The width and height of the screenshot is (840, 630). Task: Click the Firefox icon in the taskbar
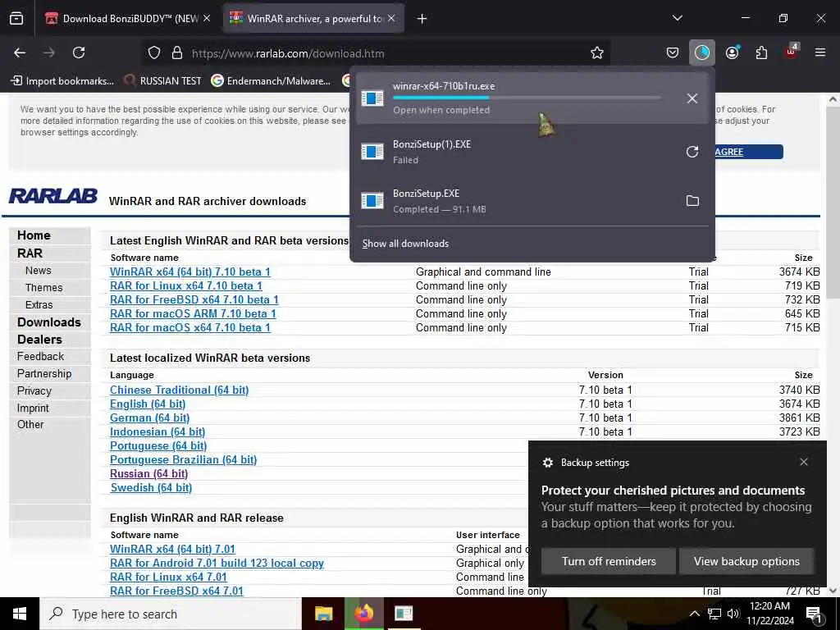363,614
